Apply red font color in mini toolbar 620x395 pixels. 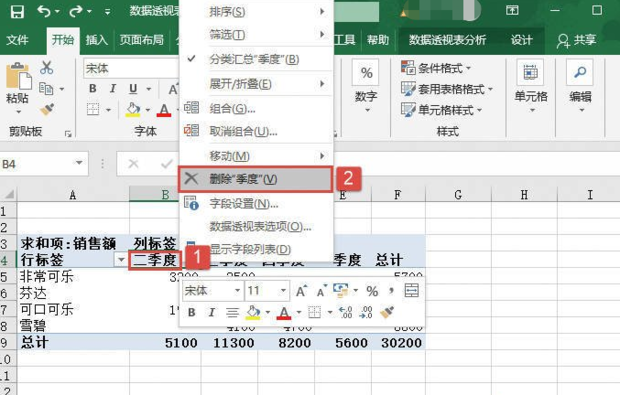tap(284, 312)
